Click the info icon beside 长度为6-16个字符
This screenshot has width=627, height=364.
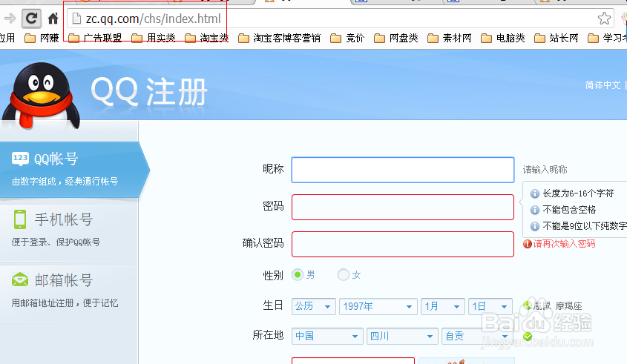pyautogui.click(x=535, y=193)
